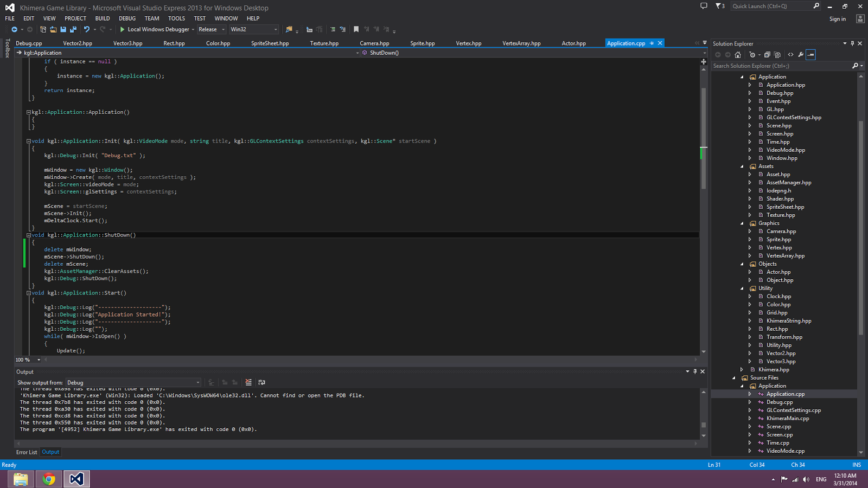The width and height of the screenshot is (868, 488).
Task: Toggle Word Wrap in the Output panel
Action: 261,382
